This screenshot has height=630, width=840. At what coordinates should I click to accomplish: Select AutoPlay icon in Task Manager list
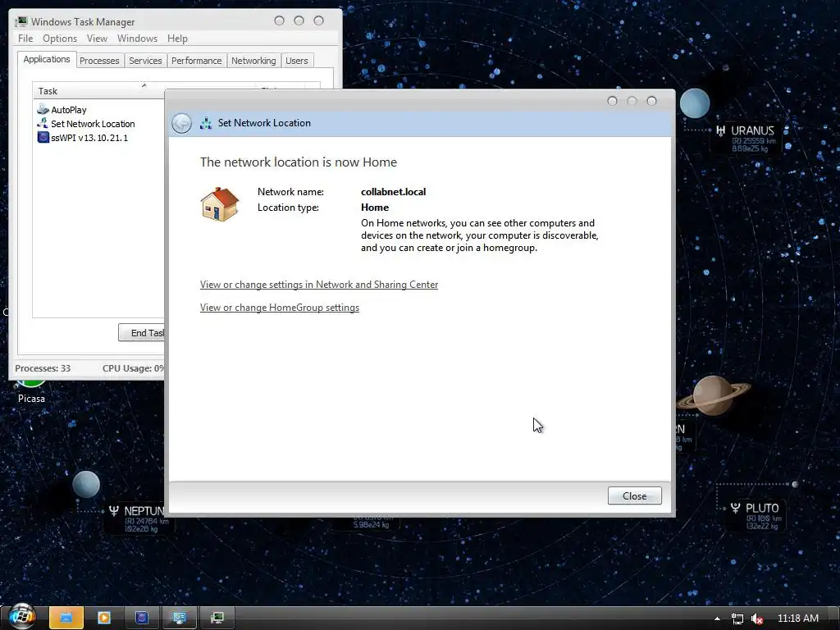point(43,109)
